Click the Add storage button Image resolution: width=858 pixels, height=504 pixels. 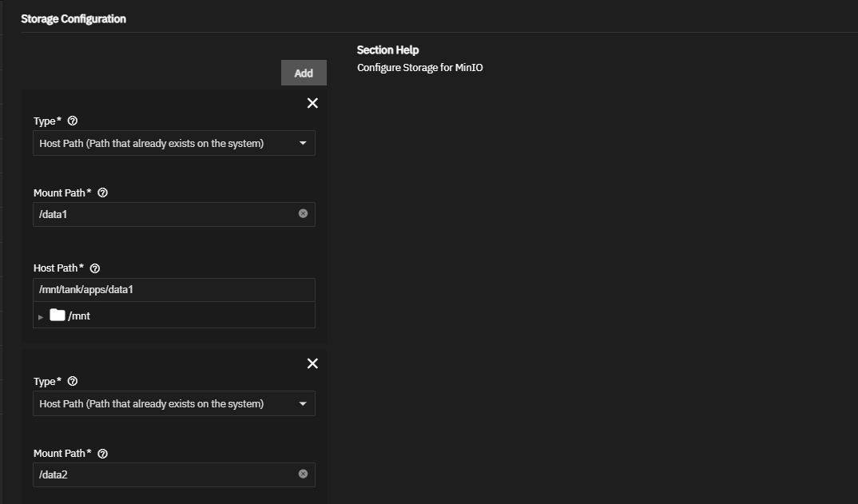[304, 73]
